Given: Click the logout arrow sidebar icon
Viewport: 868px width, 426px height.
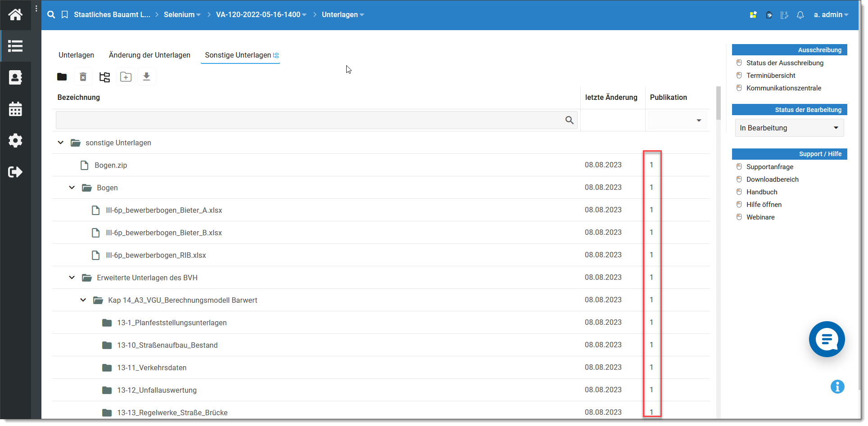Looking at the screenshot, I should tap(15, 172).
